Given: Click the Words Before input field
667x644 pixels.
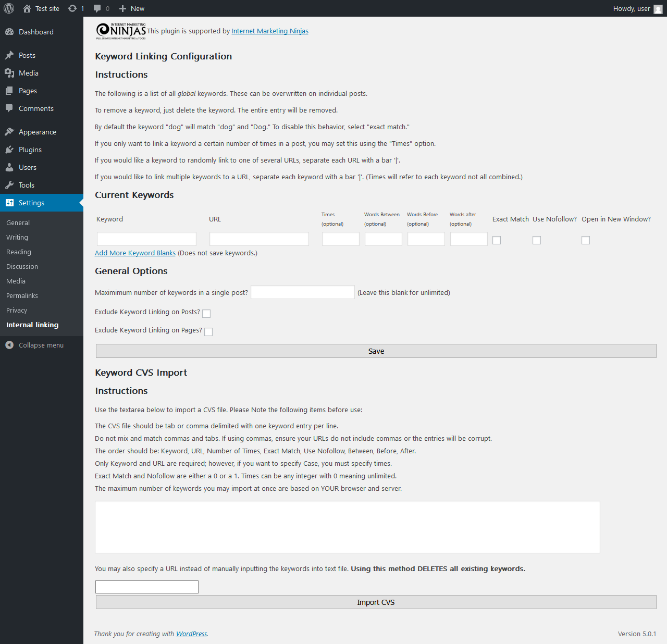Looking at the screenshot, I should pos(426,239).
